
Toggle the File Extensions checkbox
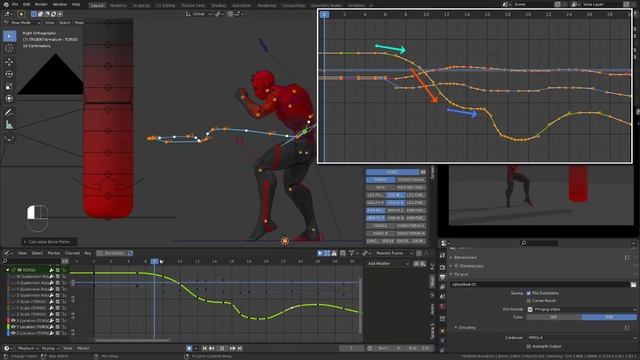click(x=529, y=293)
